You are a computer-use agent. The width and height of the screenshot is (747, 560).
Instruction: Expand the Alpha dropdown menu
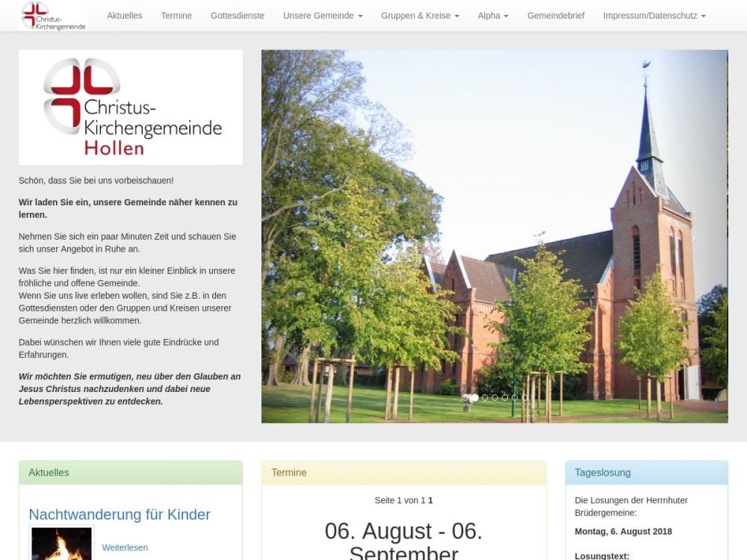tap(493, 16)
